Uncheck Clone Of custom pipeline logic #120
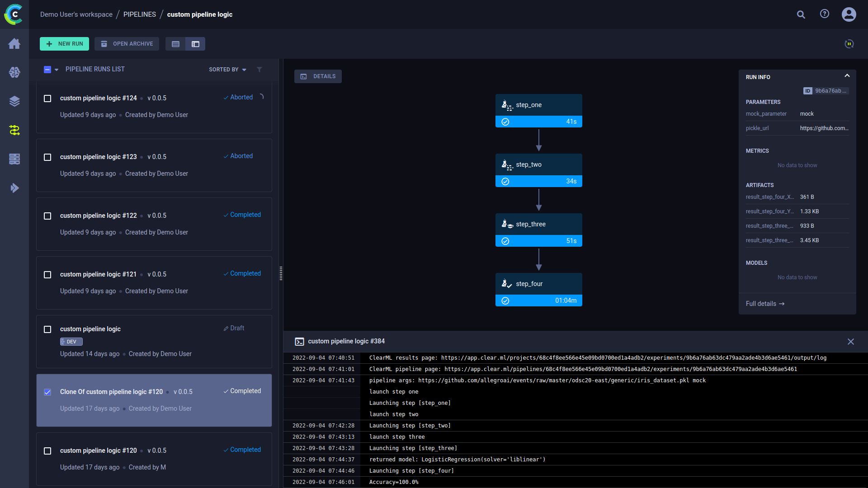This screenshot has width=868, height=488. (47, 392)
